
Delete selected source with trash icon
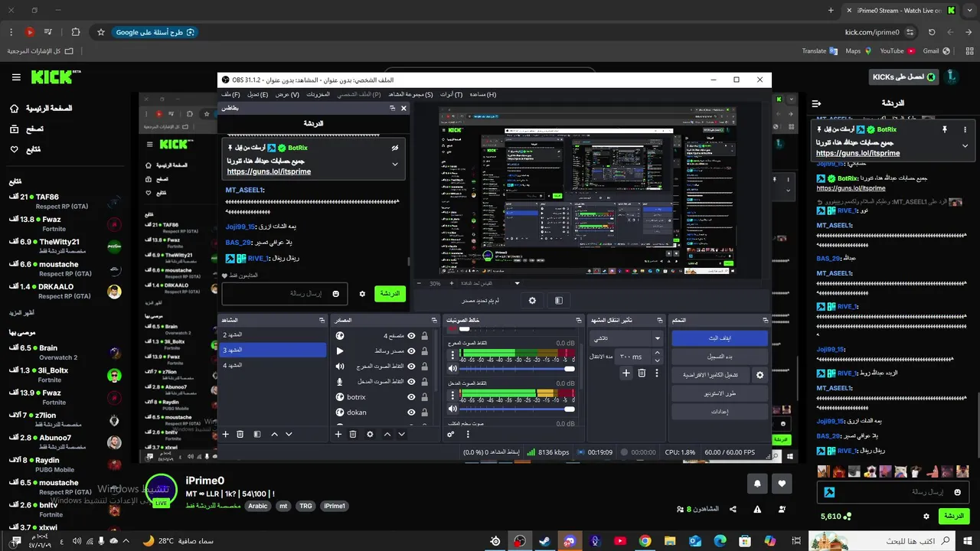click(353, 434)
